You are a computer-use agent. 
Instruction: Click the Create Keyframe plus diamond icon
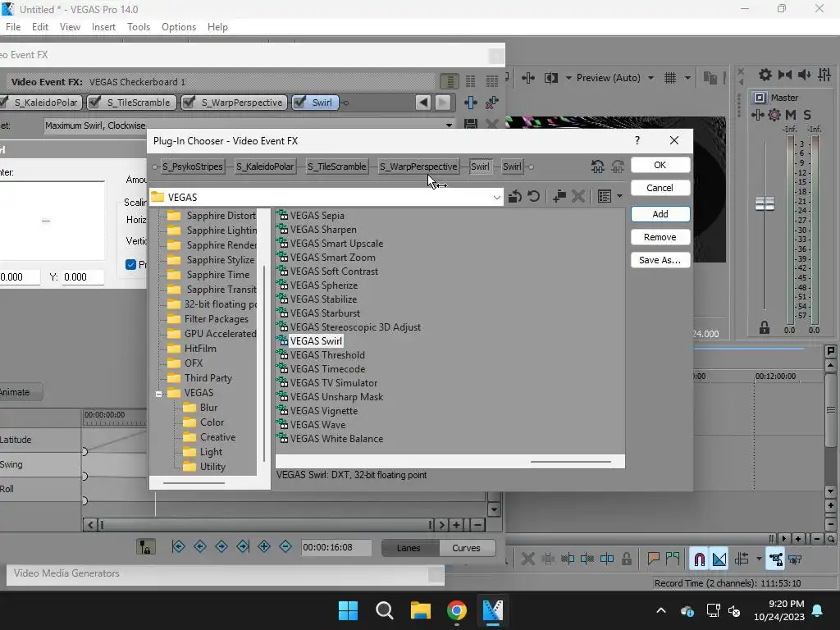[x=264, y=546]
